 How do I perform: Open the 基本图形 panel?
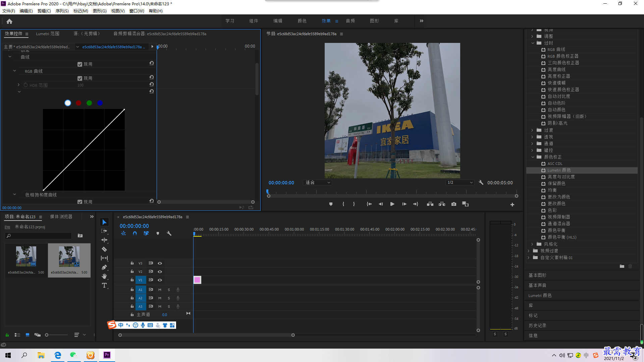(x=537, y=275)
